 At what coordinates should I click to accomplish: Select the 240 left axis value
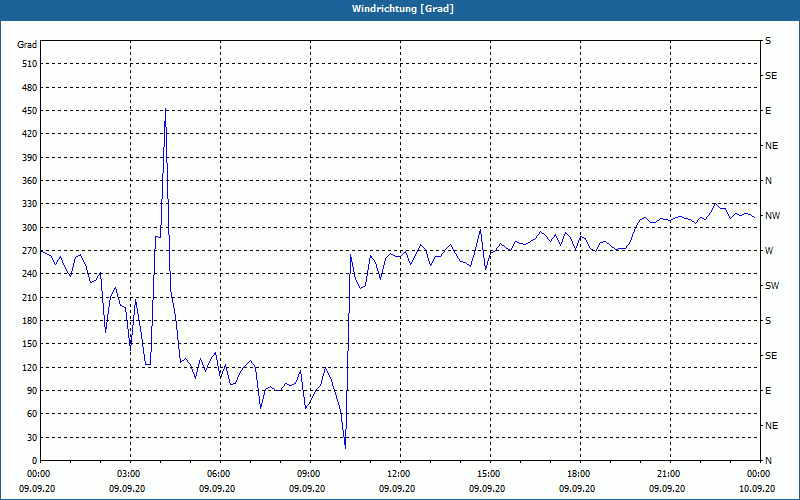pyautogui.click(x=29, y=274)
